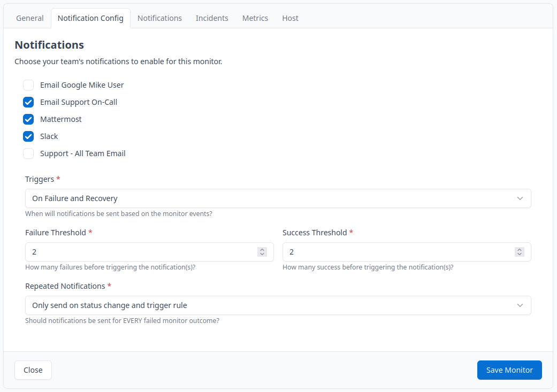Viewport: 557px width, 392px height.
Task: Click the Triggers dropdown chevron icon
Action: click(520, 198)
